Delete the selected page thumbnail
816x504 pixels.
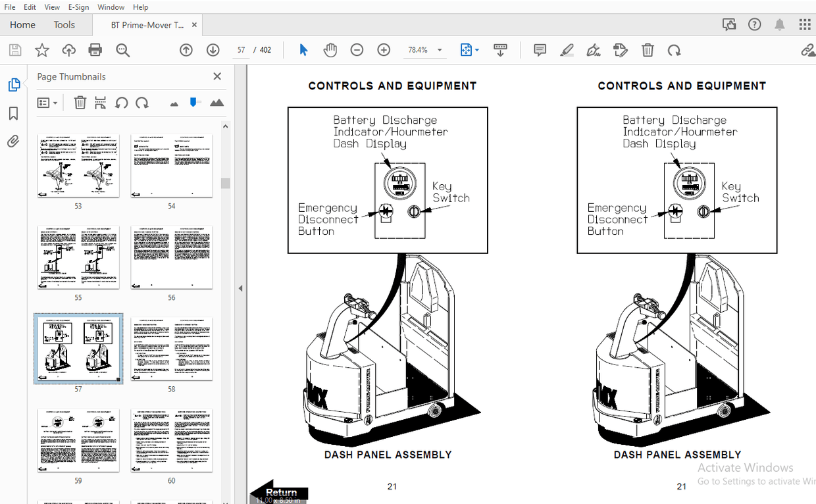[80, 103]
